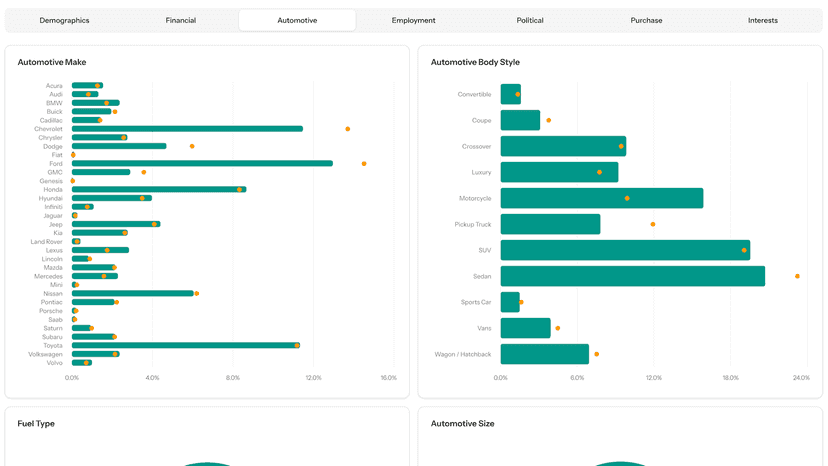Click the Acura label in Automotive Make
Viewport: 828px width, 466px height.
54,86
